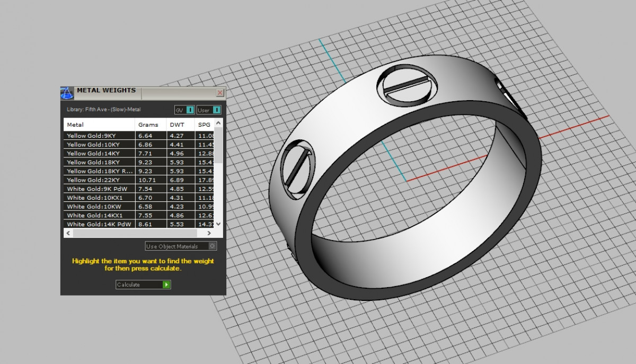
Task: Toggle the GV library switch
Action: 190,110
